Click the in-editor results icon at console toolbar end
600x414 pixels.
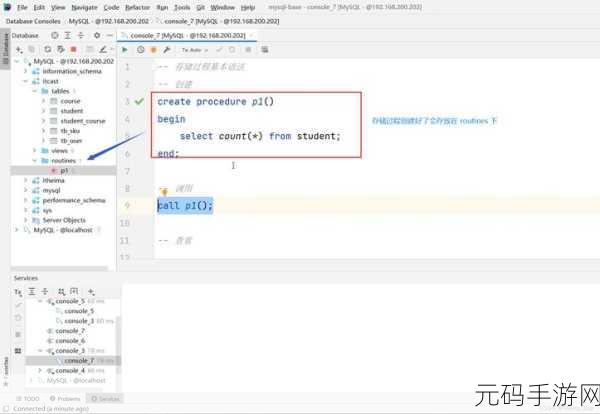[x=264, y=50]
